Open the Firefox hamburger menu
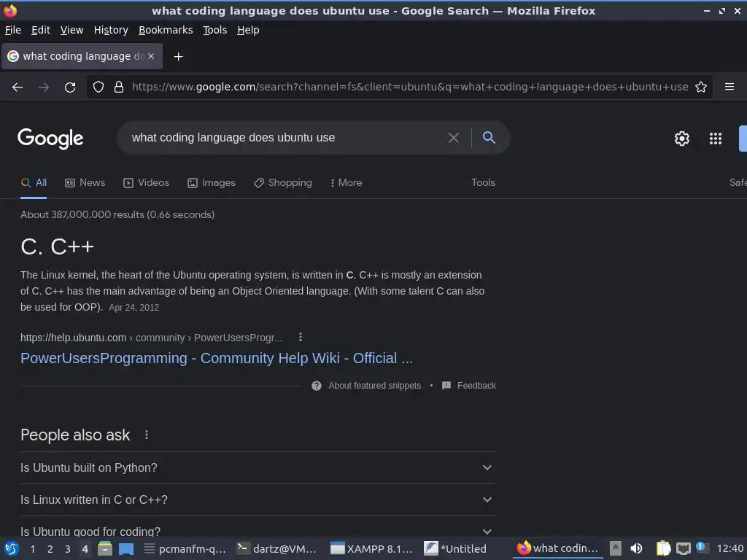747x560 pixels. pos(729,87)
